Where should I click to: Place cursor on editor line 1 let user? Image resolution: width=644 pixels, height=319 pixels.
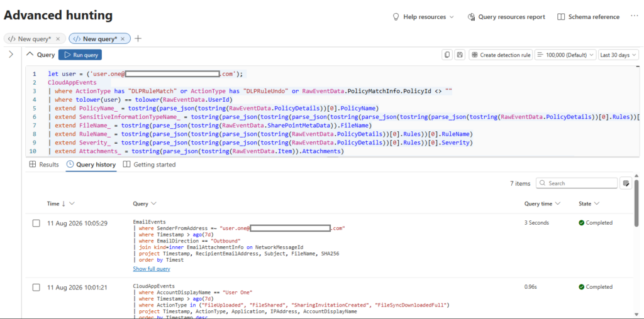pyautogui.click(x=145, y=74)
